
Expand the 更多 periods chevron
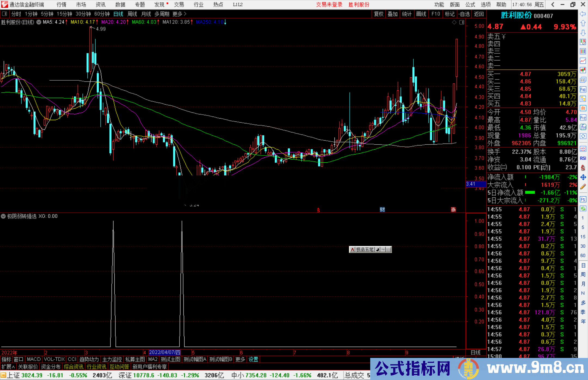tap(185, 14)
